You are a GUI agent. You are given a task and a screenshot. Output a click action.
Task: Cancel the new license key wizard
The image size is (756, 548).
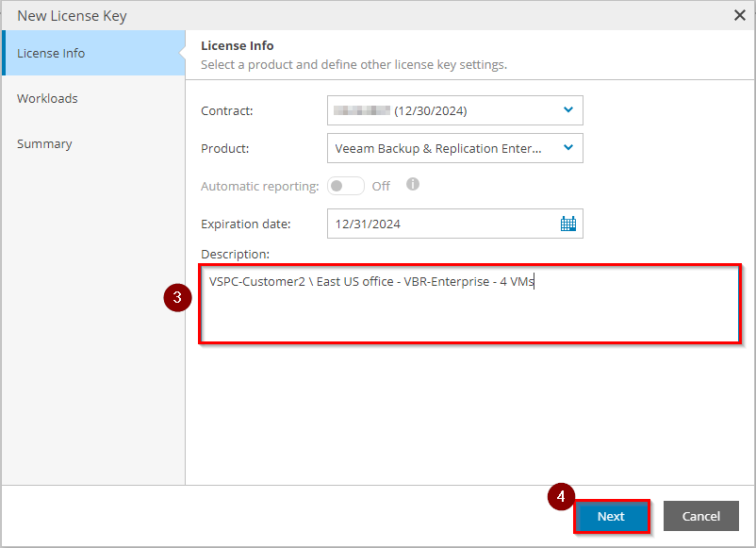click(x=701, y=516)
